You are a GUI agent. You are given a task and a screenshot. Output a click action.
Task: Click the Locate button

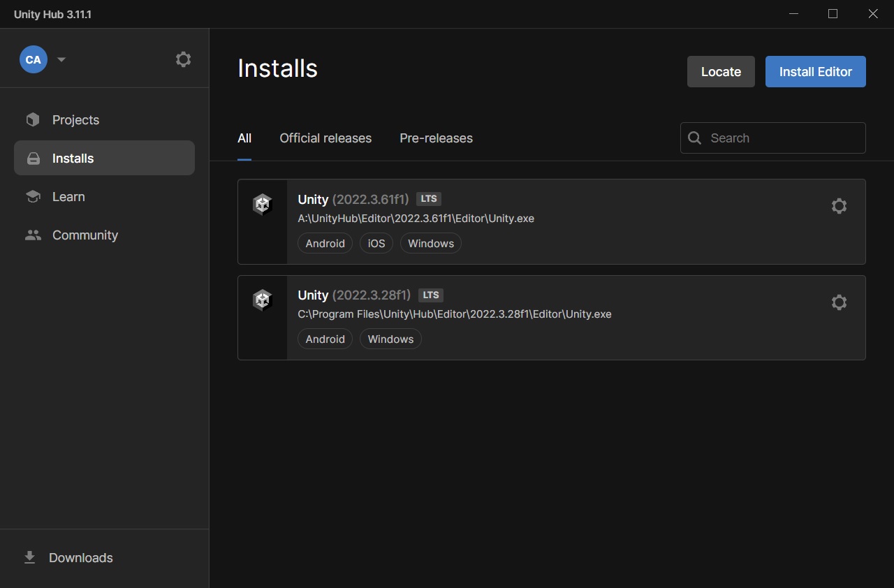click(721, 72)
